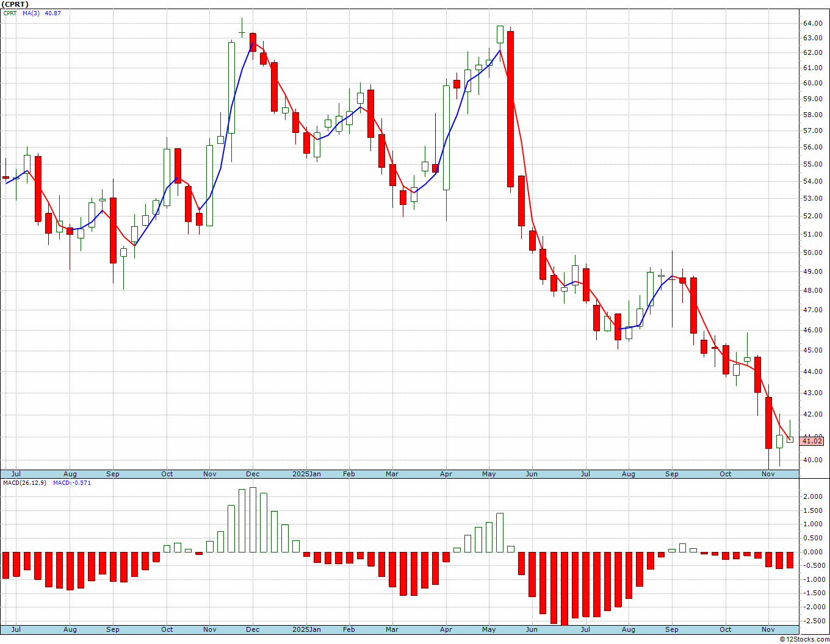Select the 57.00 price axis label

pos(812,131)
